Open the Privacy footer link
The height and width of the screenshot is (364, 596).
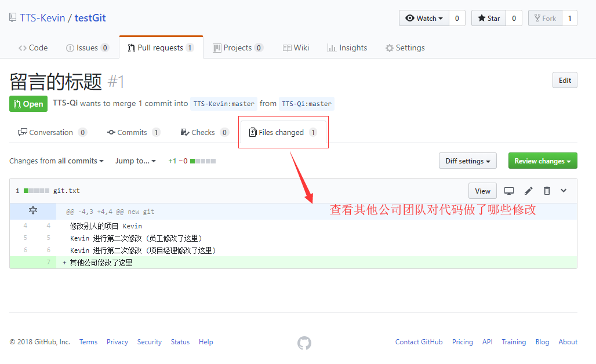click(117, 342)
